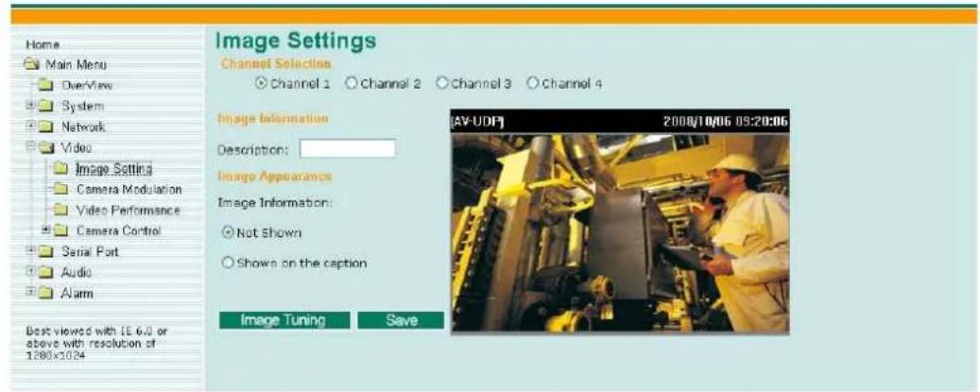The height and width of the screenshot is (392, 980).
Task: Click the Main Menu folder icon
Action: (x=30, y=64)
